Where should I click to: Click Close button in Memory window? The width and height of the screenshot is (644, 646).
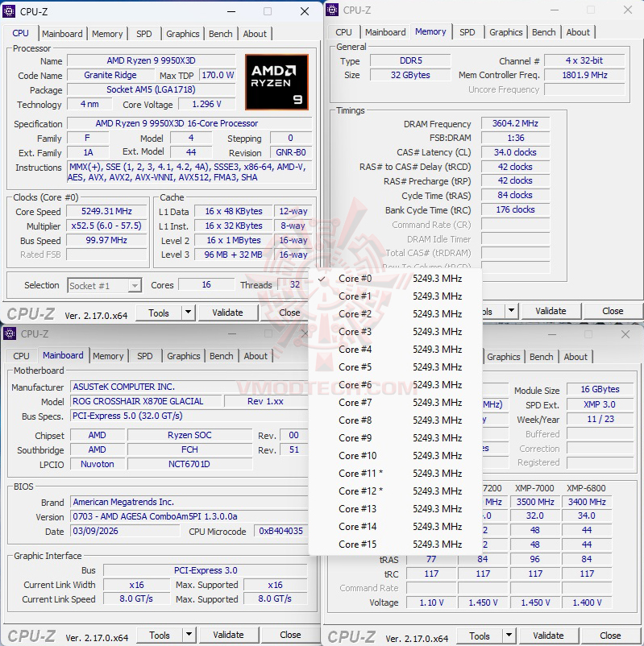pos(613,311)
